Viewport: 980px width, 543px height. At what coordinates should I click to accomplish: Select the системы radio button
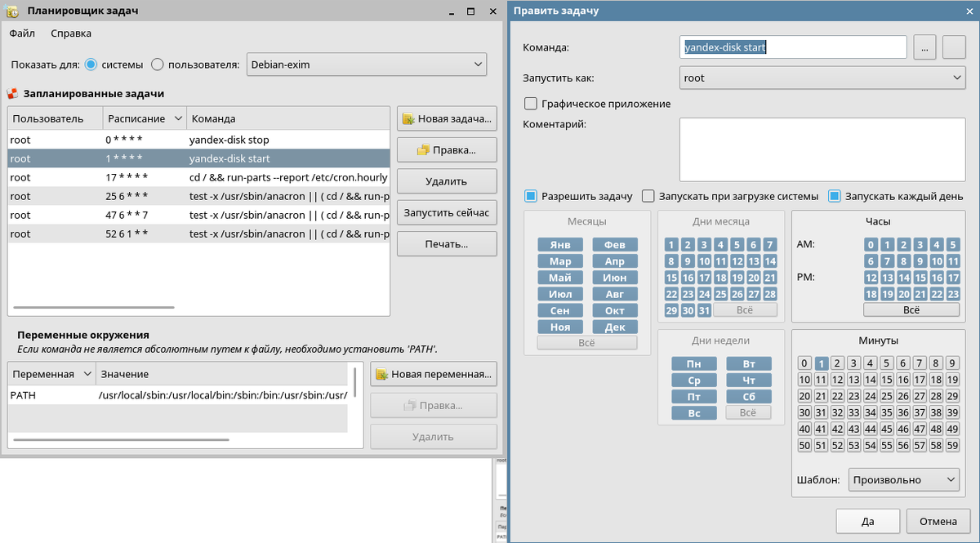[x=91, y=65]
